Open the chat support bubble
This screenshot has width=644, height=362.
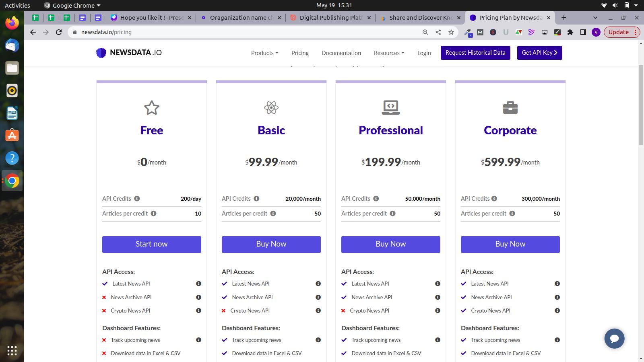614,338
